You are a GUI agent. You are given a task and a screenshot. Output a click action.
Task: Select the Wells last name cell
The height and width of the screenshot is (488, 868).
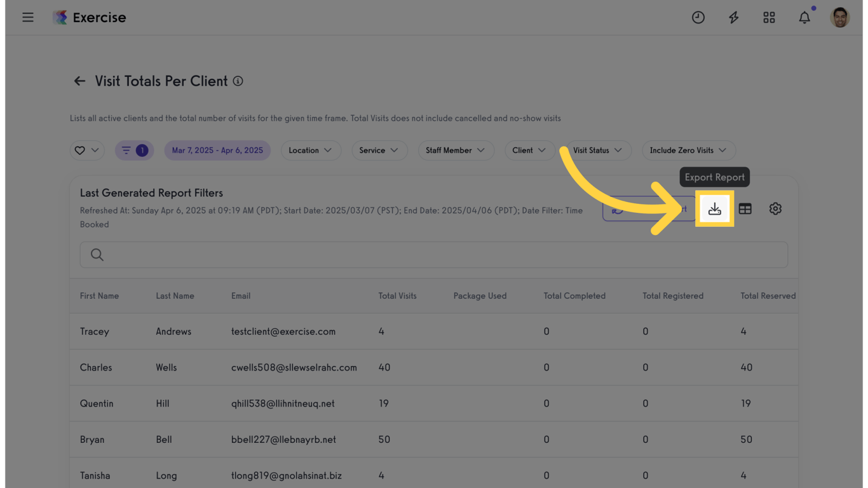point(166,368)
